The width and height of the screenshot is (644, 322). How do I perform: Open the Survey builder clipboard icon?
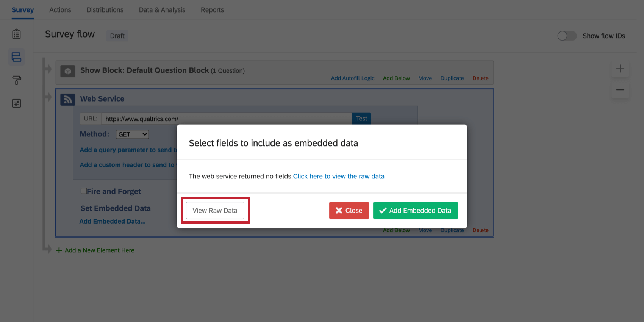[16, 34]
